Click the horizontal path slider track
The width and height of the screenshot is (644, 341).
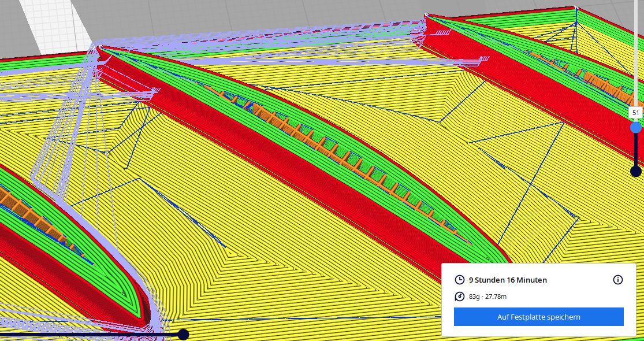[87, 334]
